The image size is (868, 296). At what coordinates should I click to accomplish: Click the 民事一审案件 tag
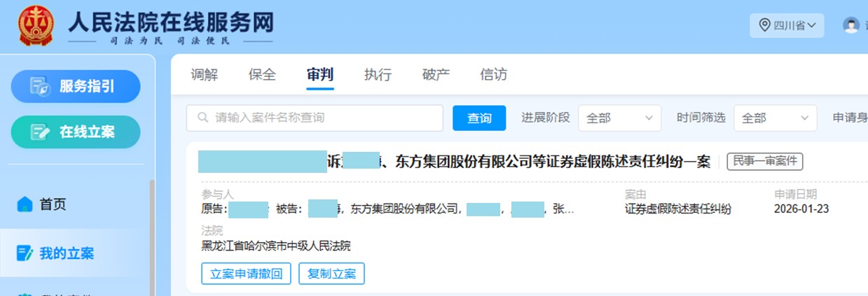[x=765, y=162]
